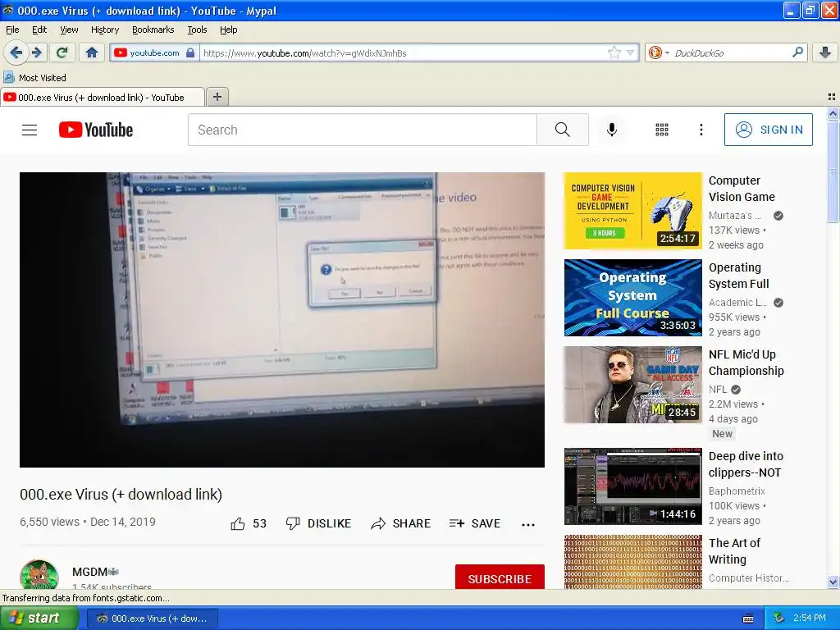Select the 000.exe Virus taskbar button
This screenshot has width=840, height=630.
152,619
